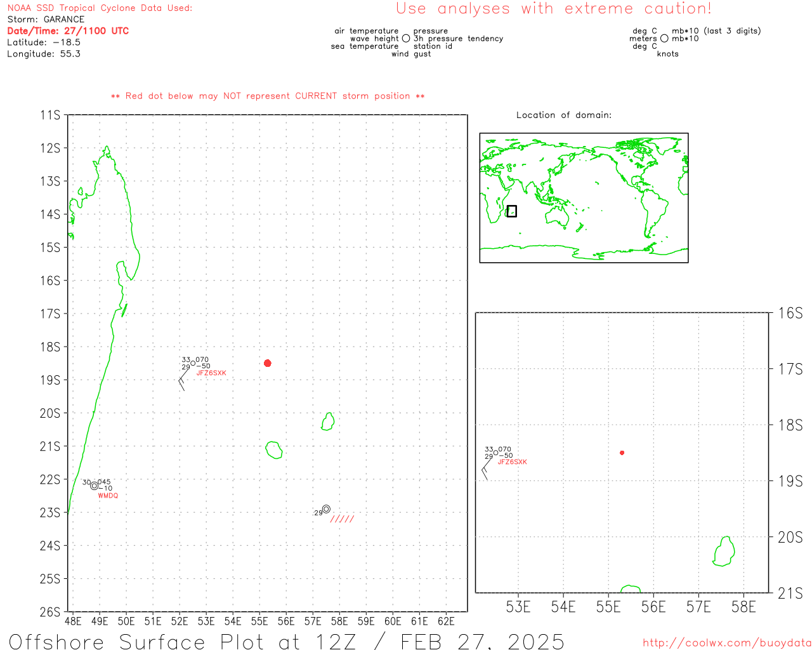This screenshot has height=650, width=812.
Task: Click the small red storm dot on zoomed map
Action: pyautogui.click(x=622, y=453)
